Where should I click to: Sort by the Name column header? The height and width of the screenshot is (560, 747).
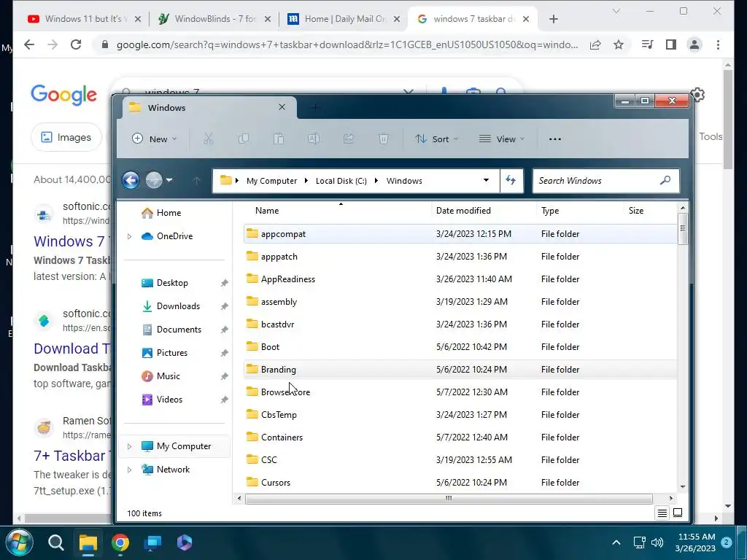tap(267, 211)
